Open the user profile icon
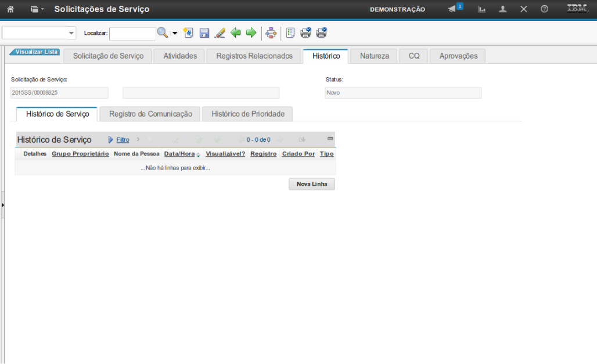Image resolution: width=597 pixels, height=364 pixels. coord(503,9)
